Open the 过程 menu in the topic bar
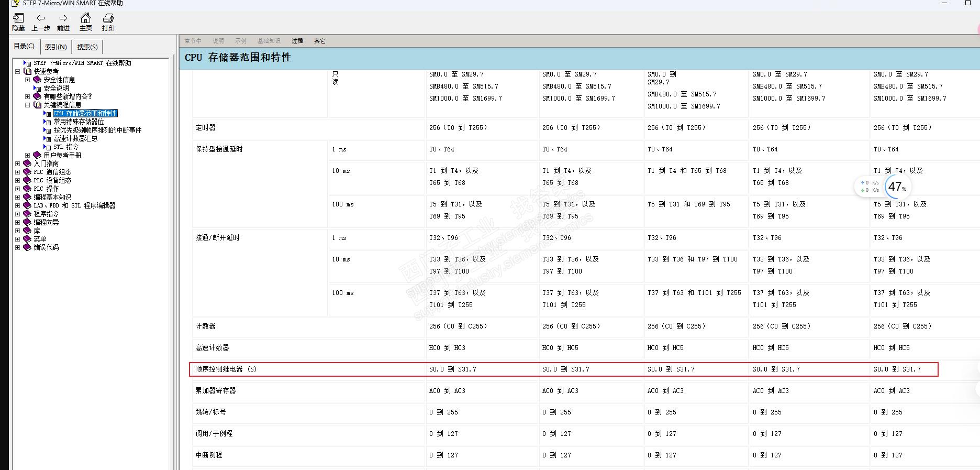 [x=297, y=41]
